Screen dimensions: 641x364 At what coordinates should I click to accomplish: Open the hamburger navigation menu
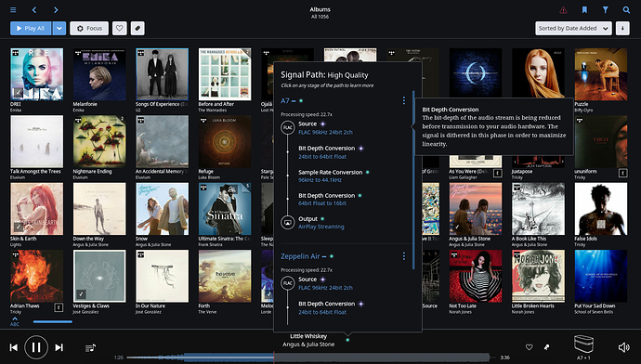[x=13, y=10]
